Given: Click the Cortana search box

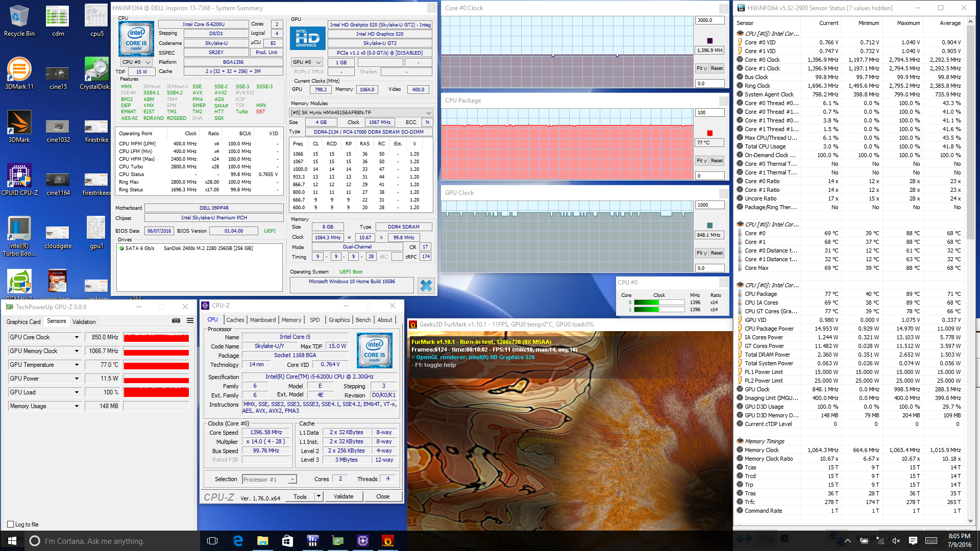Looking at the screenshot, I should point(112,541).
